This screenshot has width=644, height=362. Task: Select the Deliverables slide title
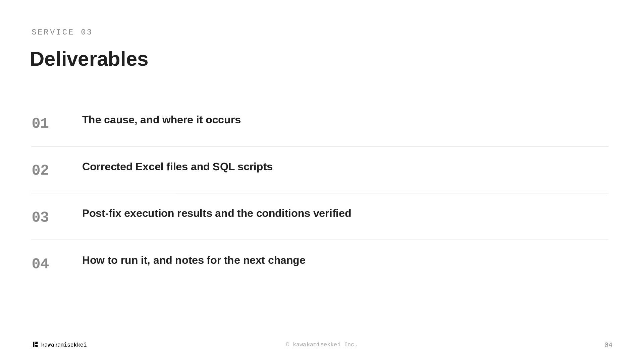coord(89,59)
